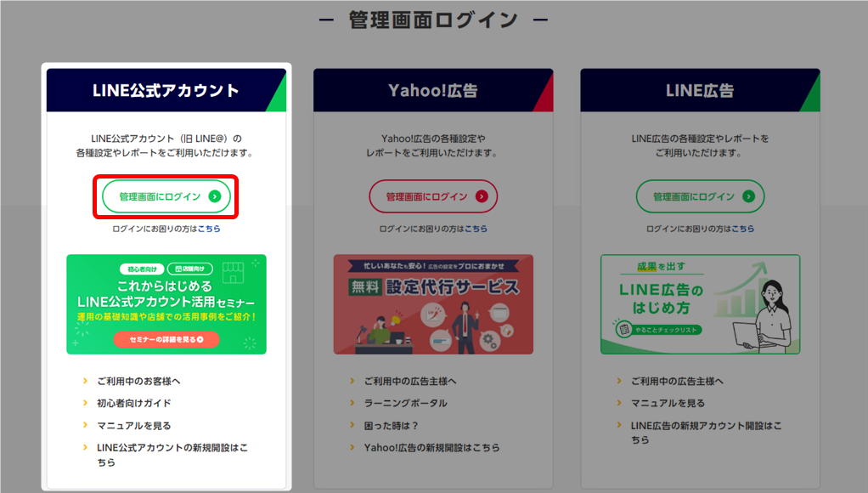Open the LINE公式アカウント活用セミナー banner
Viewport: 868px width, 493px height.
166,304
